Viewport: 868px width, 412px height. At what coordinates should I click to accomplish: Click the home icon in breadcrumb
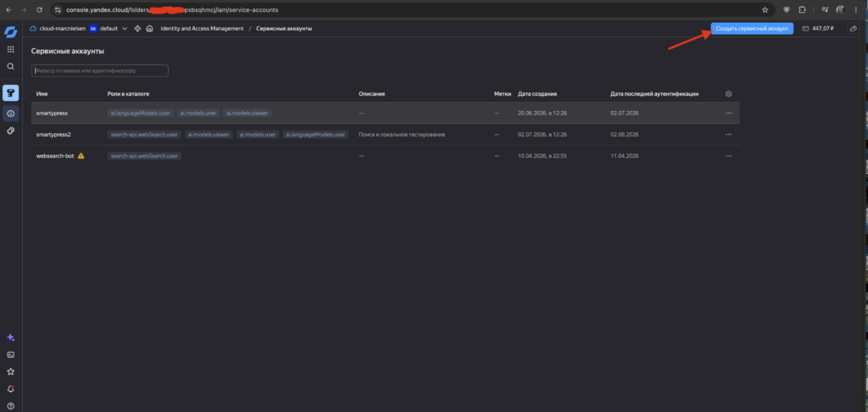click(x=149, y=28)
